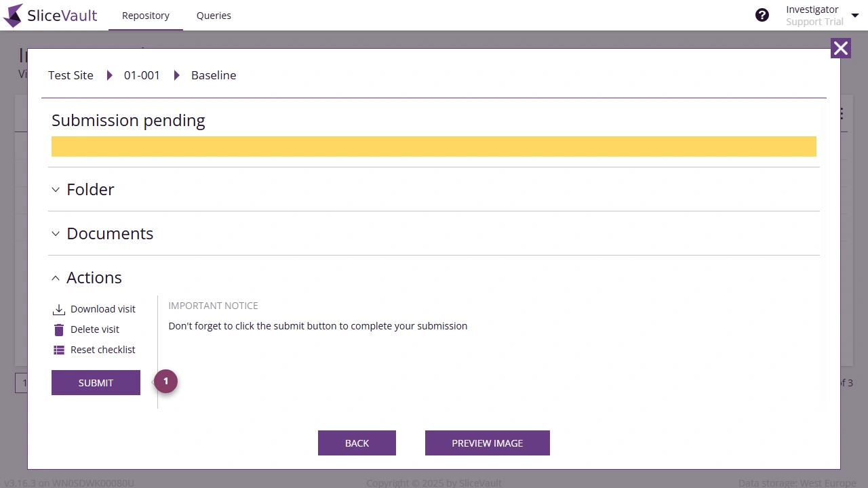Click the SUBMIT button
This screenshot has height=488, width=868.
point(96,382)
